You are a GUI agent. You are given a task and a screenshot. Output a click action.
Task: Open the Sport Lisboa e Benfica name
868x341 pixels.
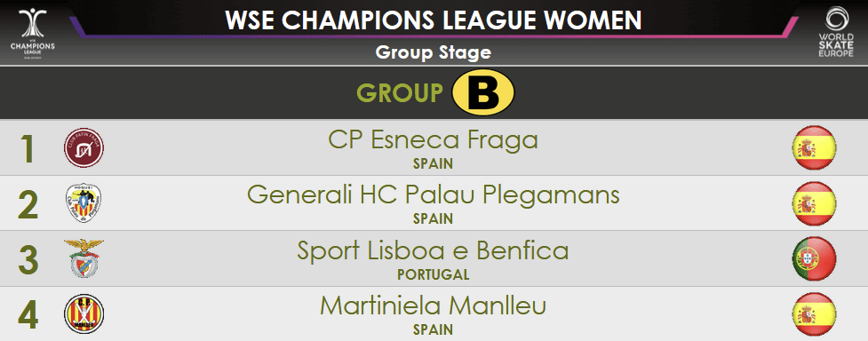433,250
